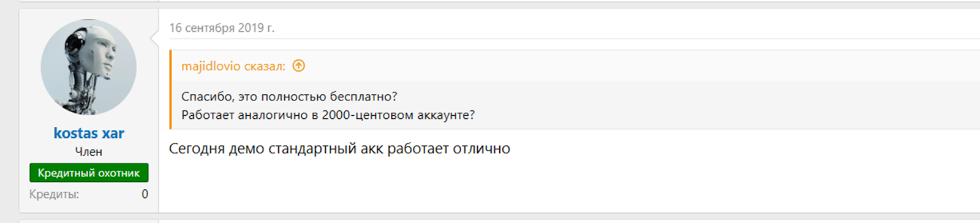
Task: Click the credits value 0
Action: (x=145, y=194)
